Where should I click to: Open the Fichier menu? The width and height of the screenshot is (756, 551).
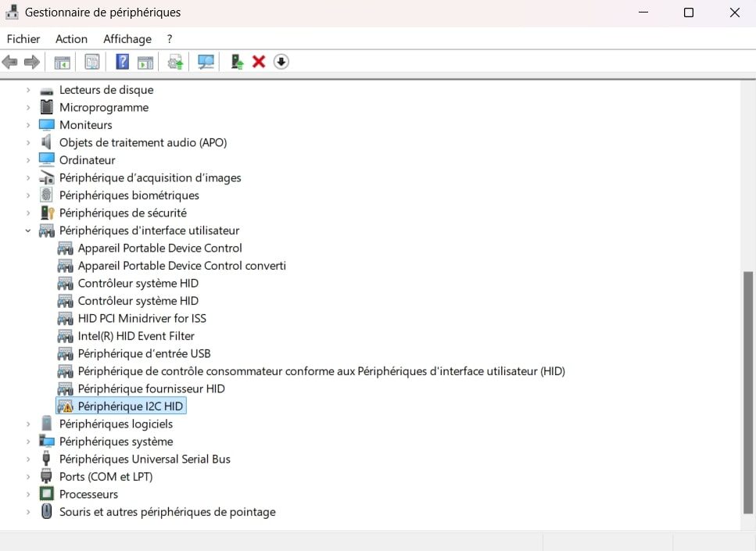23,38
